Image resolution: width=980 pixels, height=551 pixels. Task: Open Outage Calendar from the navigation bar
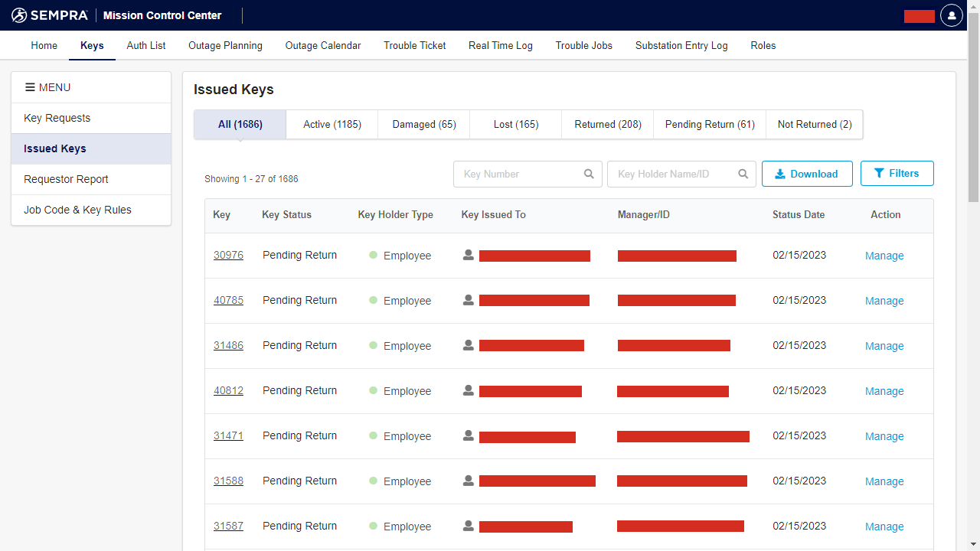pyautogui.click(x=322, y=45)
